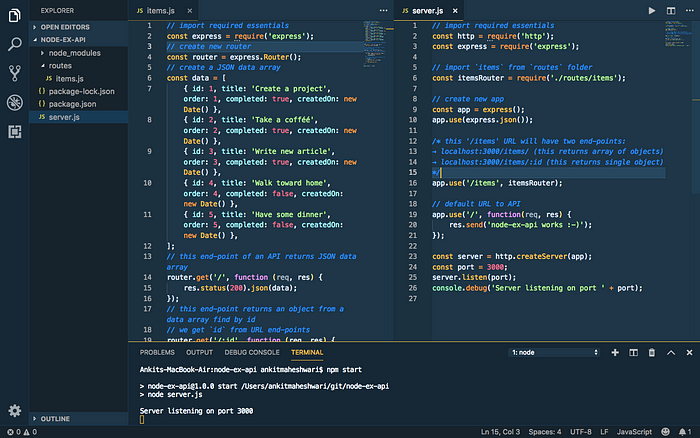Create a new terminal with plus icon

pos(615,353)
